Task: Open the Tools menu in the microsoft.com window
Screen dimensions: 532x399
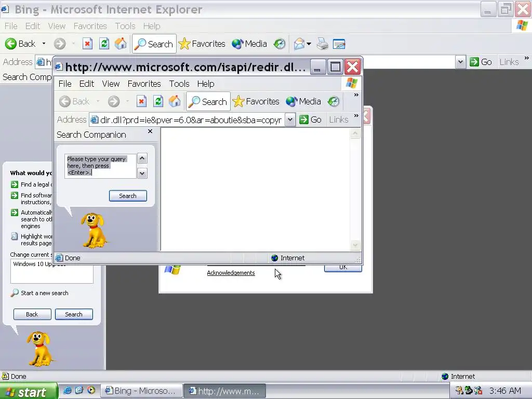Action: pos(179,84)
